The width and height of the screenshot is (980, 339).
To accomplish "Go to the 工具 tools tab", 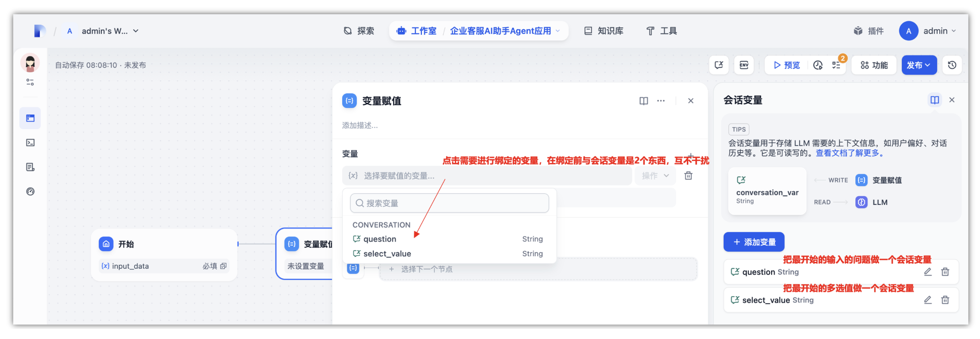I will [x=662, y=31].
